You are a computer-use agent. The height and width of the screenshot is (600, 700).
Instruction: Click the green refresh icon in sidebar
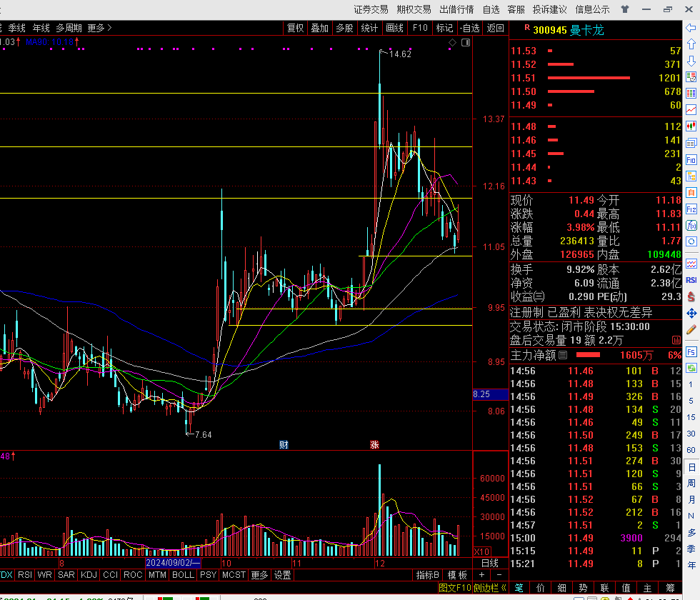coord(691,368)
